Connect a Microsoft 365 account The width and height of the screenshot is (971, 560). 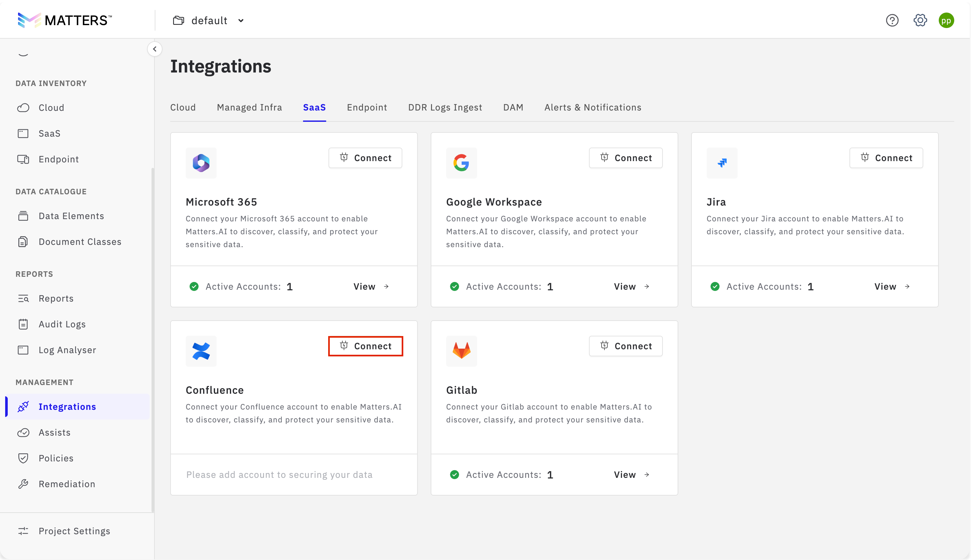[x=365, y=158]
